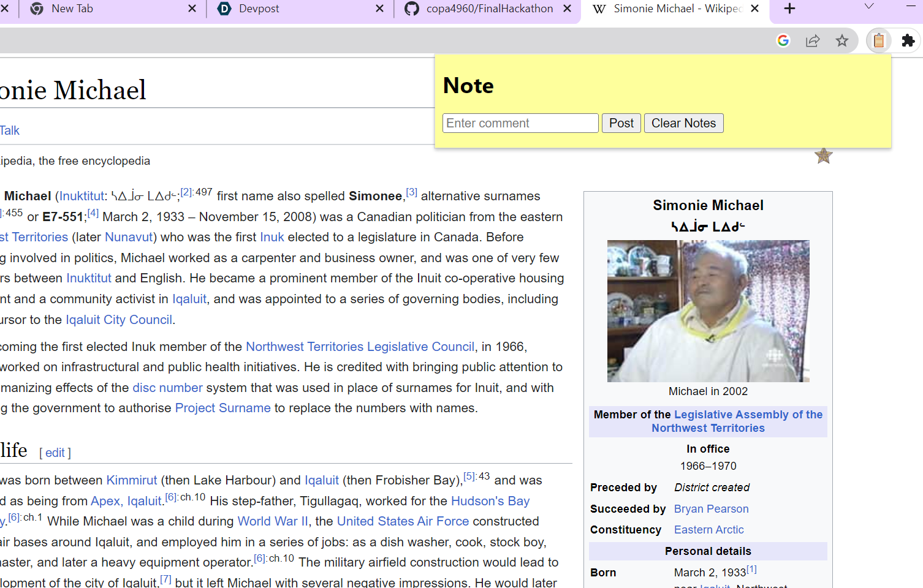The image size is (923, 588).
Task: Bookmark the page with the star icon
Action: click(842, 40)
